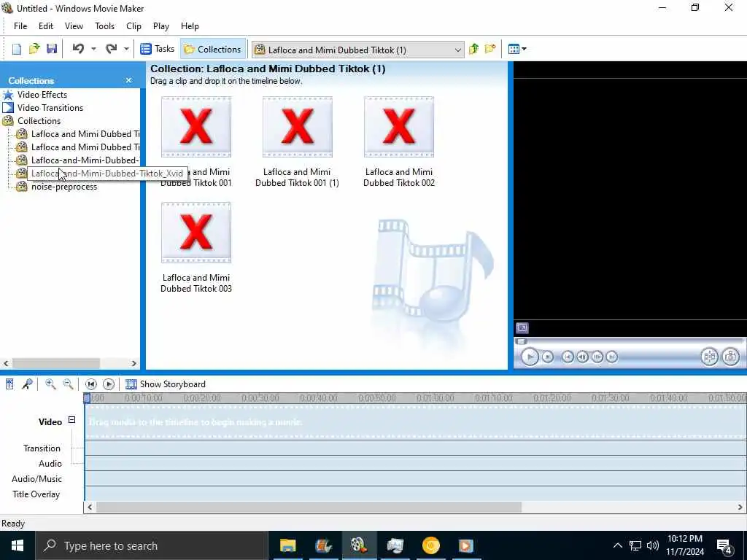Select Video Transitions in the tree
747x560 pixels.
50,108
